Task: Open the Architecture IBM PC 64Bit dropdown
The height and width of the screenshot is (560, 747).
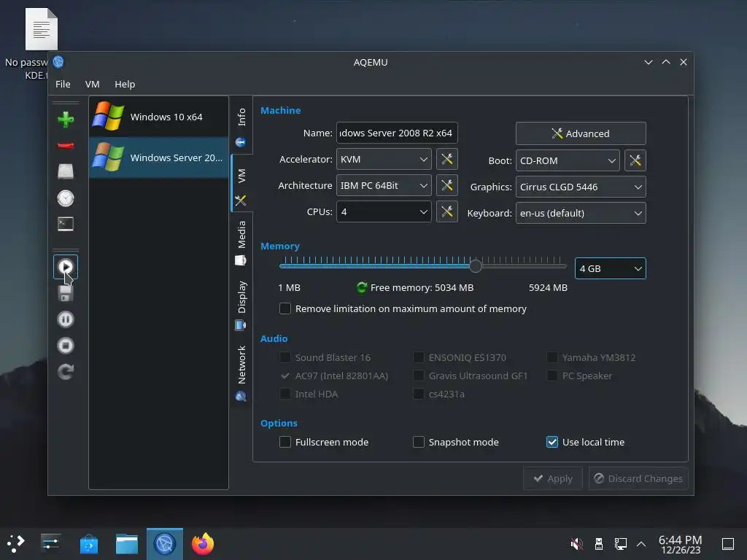Action: click(x=384, y=185)
